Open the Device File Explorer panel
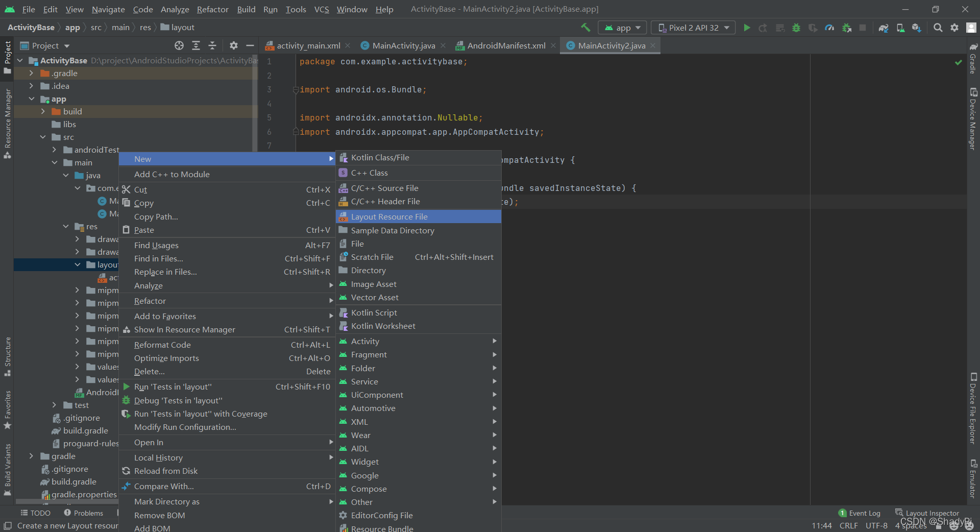980x532 pixels. point(973,408)
